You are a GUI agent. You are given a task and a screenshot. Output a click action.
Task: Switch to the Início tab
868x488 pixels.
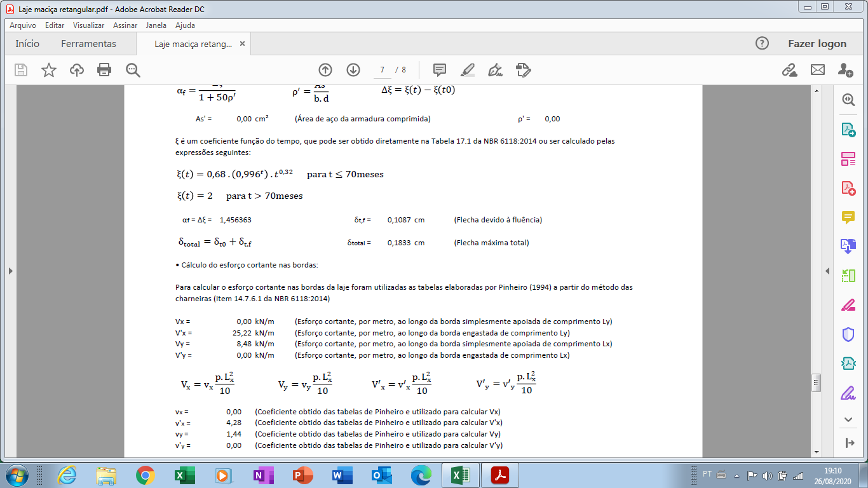[x=27, y=44]
